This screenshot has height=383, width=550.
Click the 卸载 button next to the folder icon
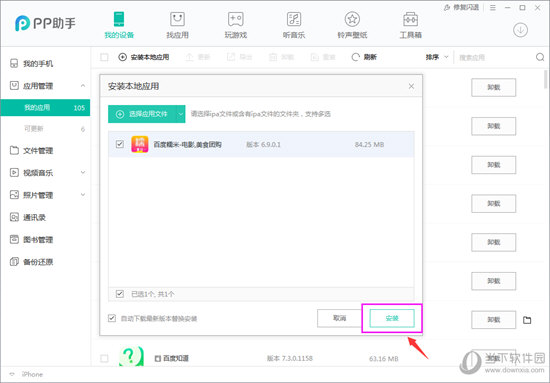[494, 320]
